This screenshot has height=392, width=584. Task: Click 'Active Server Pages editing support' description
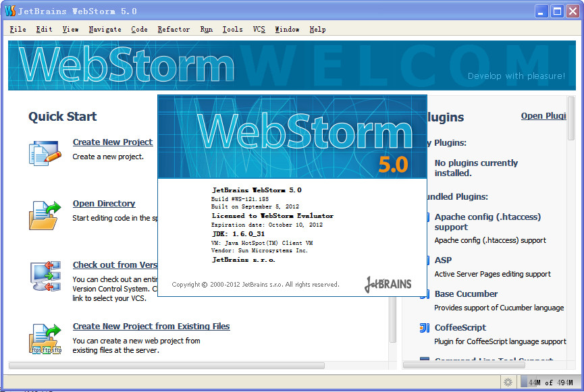click(x=492, y=274)
